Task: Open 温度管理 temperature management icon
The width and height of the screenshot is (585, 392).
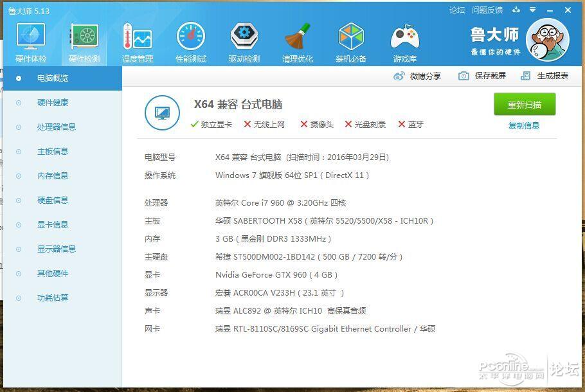Action: pos(138,36)
